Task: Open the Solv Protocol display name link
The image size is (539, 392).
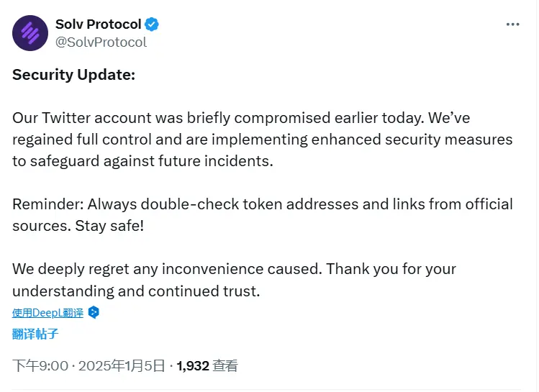Action: coord(99,24)
